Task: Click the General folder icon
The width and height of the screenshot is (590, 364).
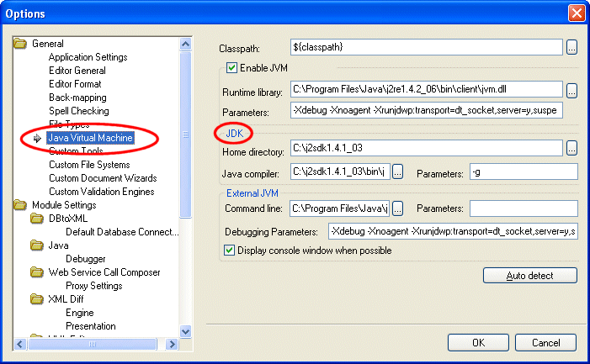Action: pyautogui.click(x=20, y=44)
